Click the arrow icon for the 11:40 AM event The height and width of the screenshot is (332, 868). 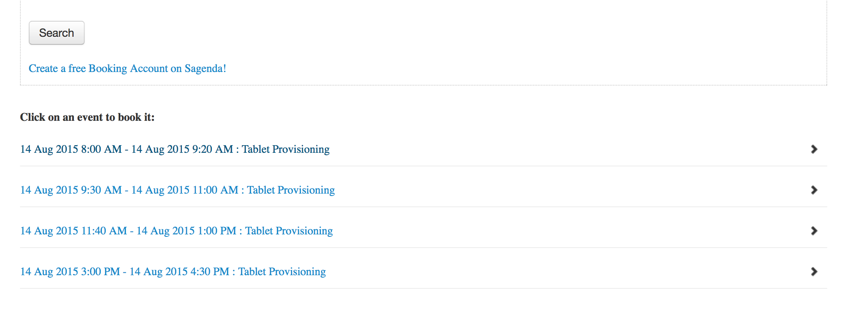point(814,231)
